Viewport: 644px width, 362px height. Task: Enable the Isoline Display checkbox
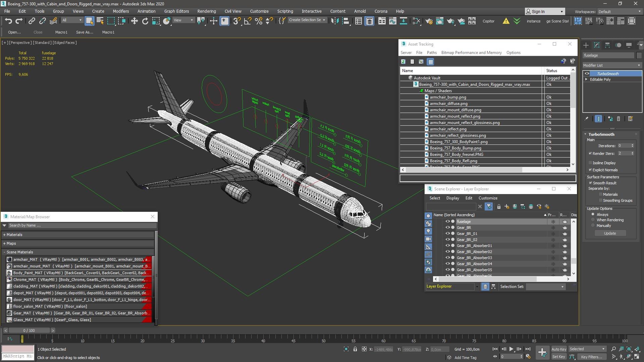tap(590, 163)
